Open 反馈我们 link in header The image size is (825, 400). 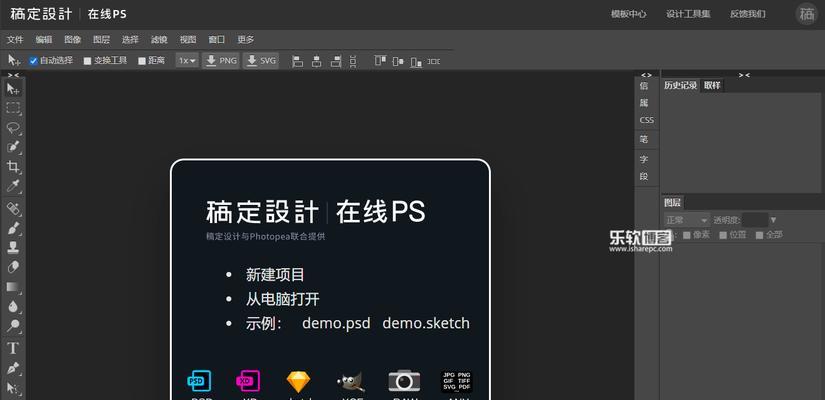(x=748, y=14)
